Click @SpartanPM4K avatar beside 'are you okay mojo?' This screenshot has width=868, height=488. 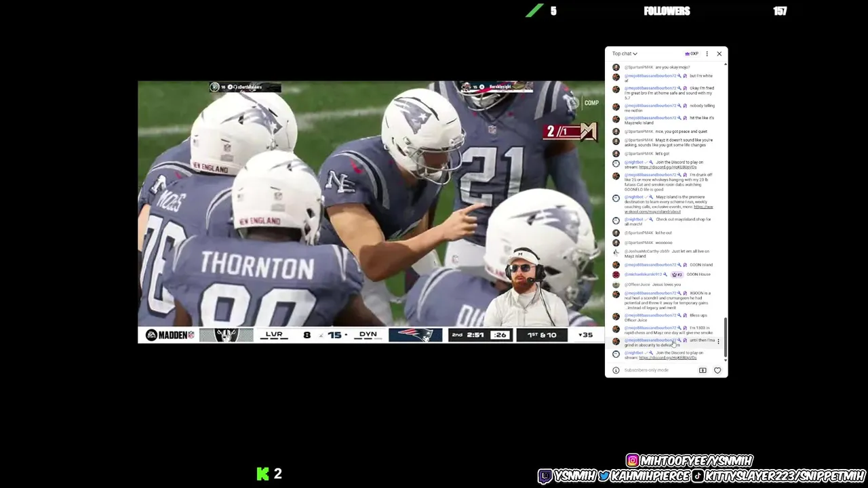[616, 67]
